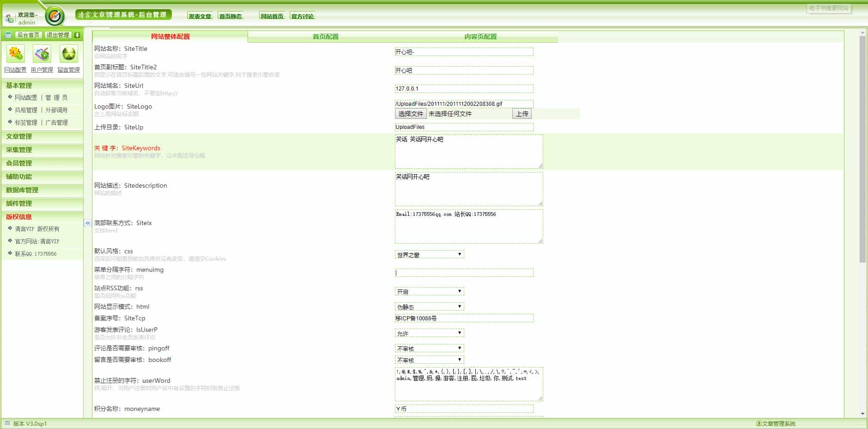Click the 清言VIP 版权所有 link
The width and height of the screenshot is (868, 429).
[37, 229]
